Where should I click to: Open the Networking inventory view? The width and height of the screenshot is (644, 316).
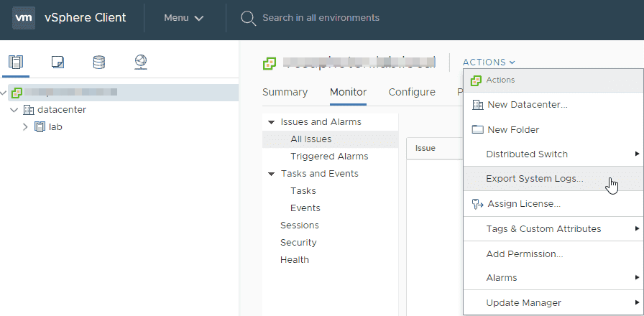[141, 62]
